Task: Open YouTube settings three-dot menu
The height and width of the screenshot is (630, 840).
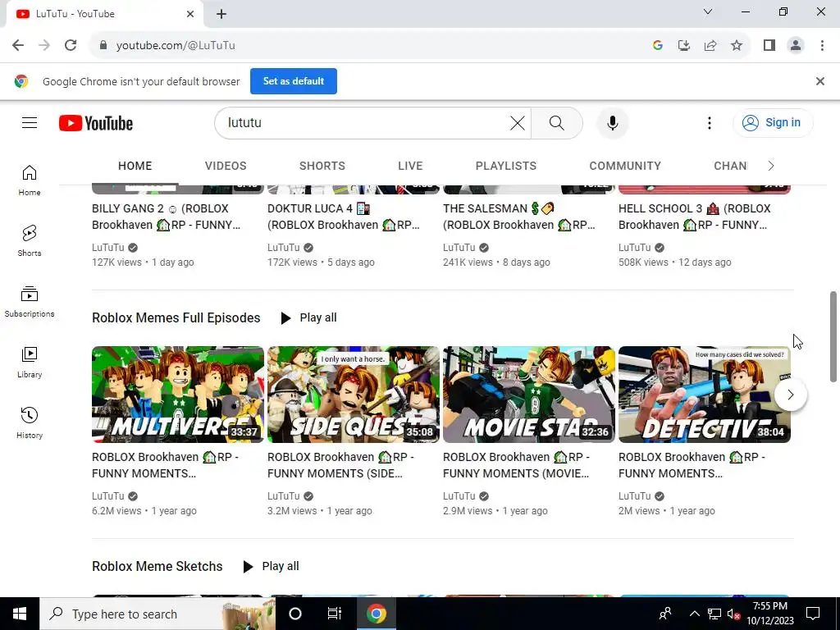Action: click(x=710, y=123)
